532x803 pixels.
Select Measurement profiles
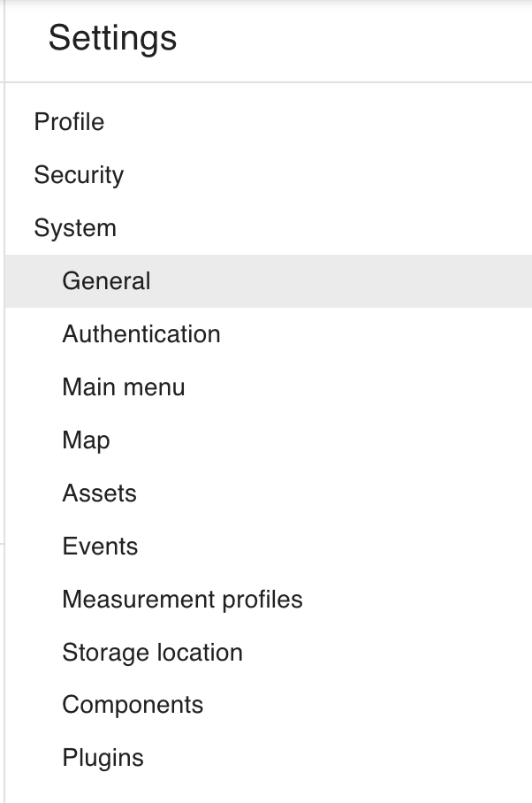point(182,600)
